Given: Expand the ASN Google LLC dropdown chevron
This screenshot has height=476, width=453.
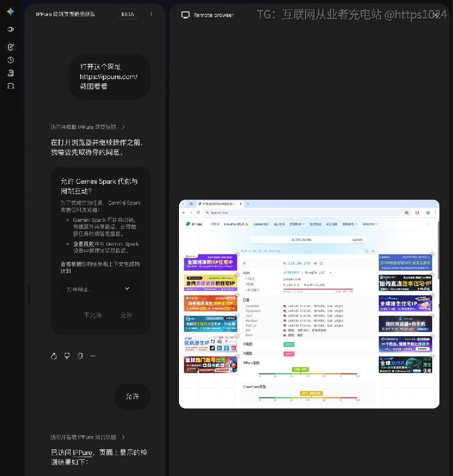Looking at the screenshot, I should click(x=331, y=273).
